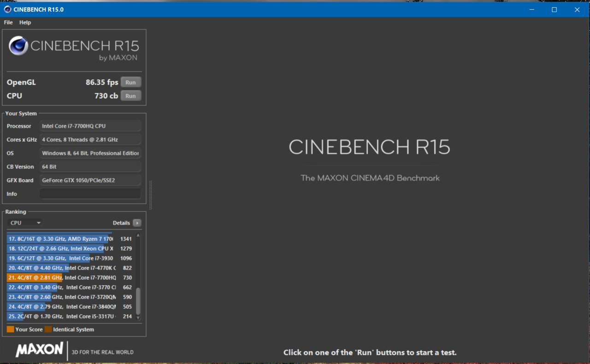Click the Details arrow icon in Ranking
This screenshot has width=590, height=364.
point(137,223)
